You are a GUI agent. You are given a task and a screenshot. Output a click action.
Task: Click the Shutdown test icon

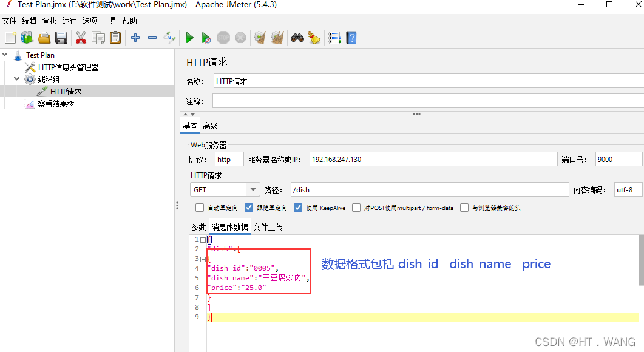pos(240,38)
